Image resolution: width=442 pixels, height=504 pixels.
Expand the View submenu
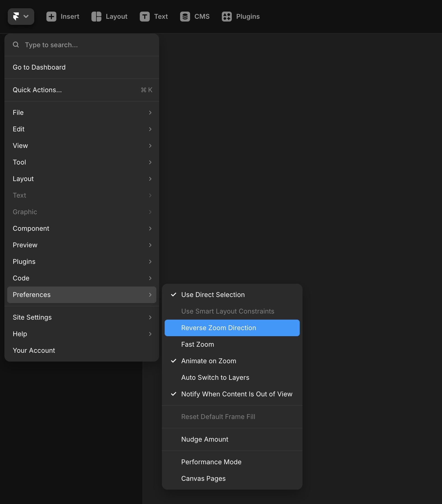82,146
